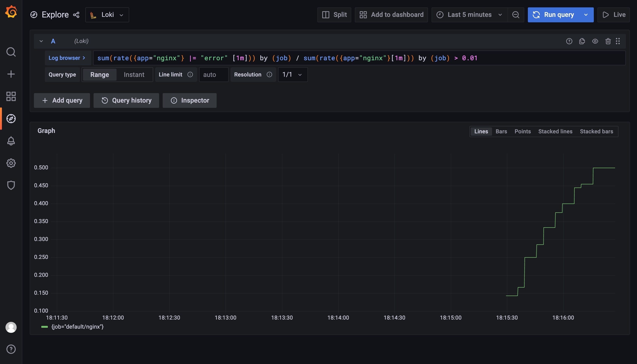Screen dimensions: 637x364
Task: Click the Create plus icon in sidebar
Action: (x=11, y=74)
